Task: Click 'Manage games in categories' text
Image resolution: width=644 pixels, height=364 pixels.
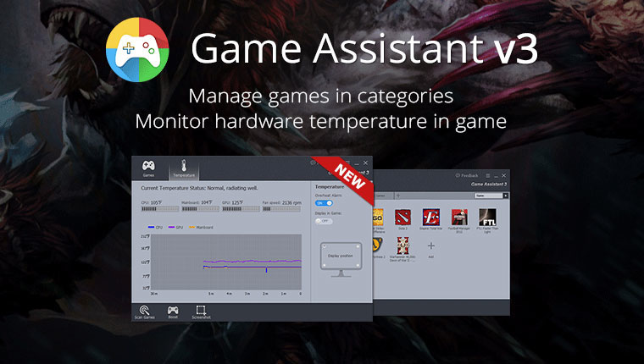Action: [321, 97]
